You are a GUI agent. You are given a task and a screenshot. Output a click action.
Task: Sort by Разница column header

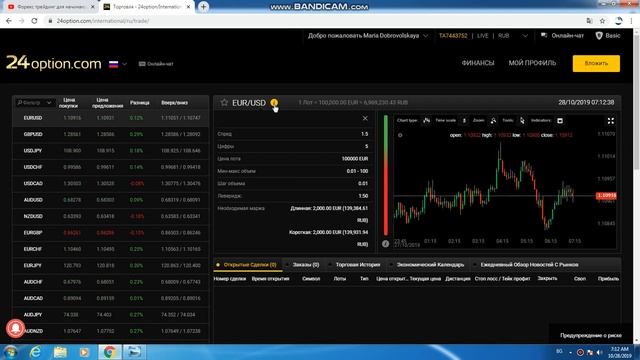(140, 103)
